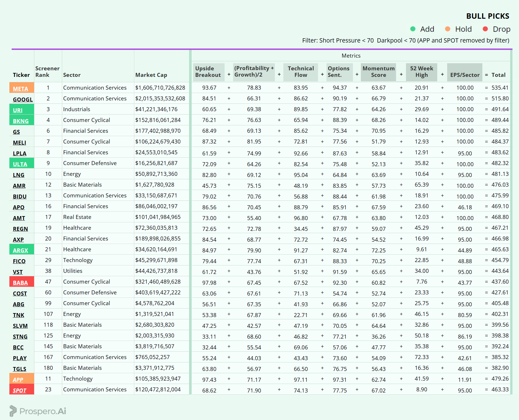
Task: Open the PLAY ticker link
Action: (x=20, y=358)
